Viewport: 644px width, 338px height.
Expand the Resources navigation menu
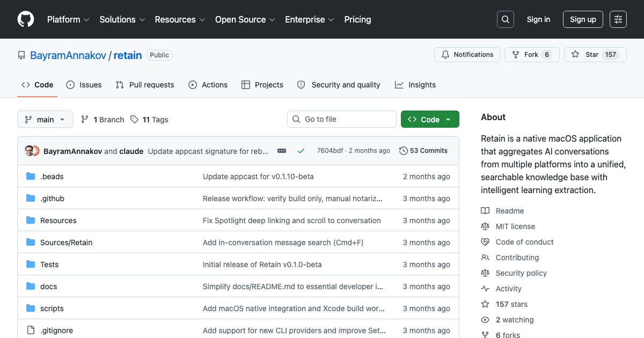[180, 19]
